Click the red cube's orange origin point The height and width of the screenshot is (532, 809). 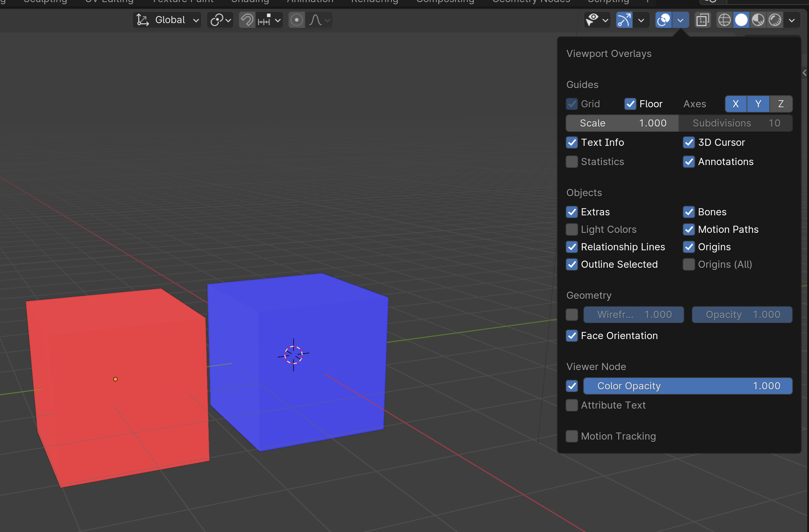coord(115,379)
